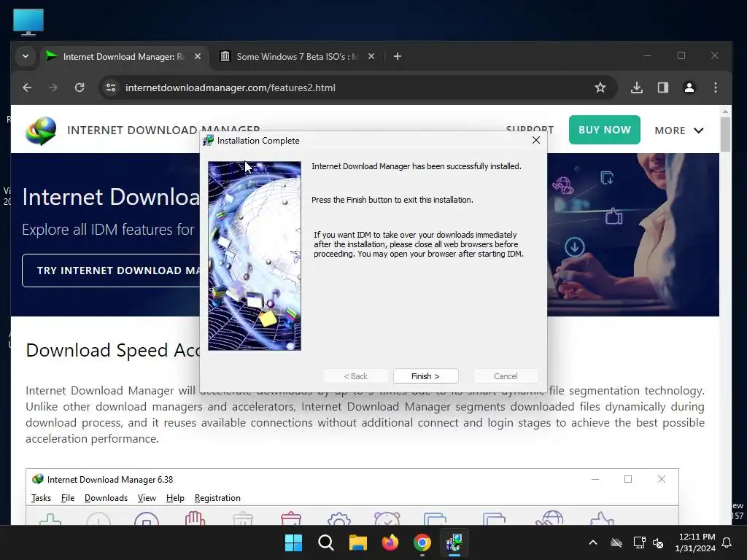
Task: Click Help menu in IDM screenshot
Action: click(x=175, y=497)
